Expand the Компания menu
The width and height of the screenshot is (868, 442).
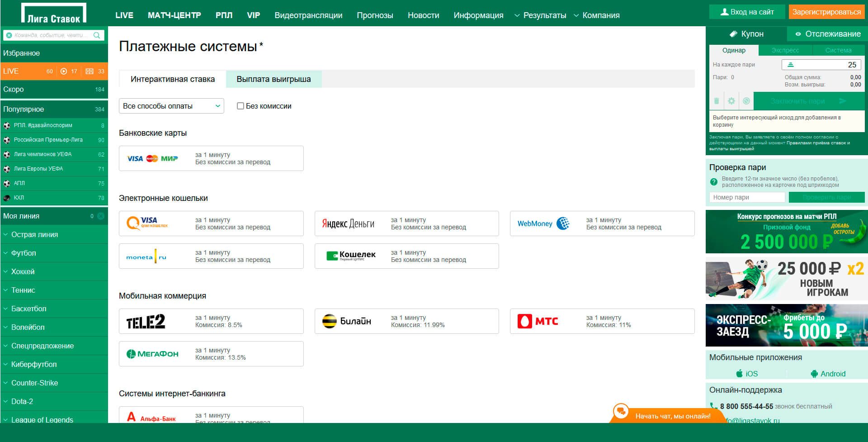coord(597,15)
